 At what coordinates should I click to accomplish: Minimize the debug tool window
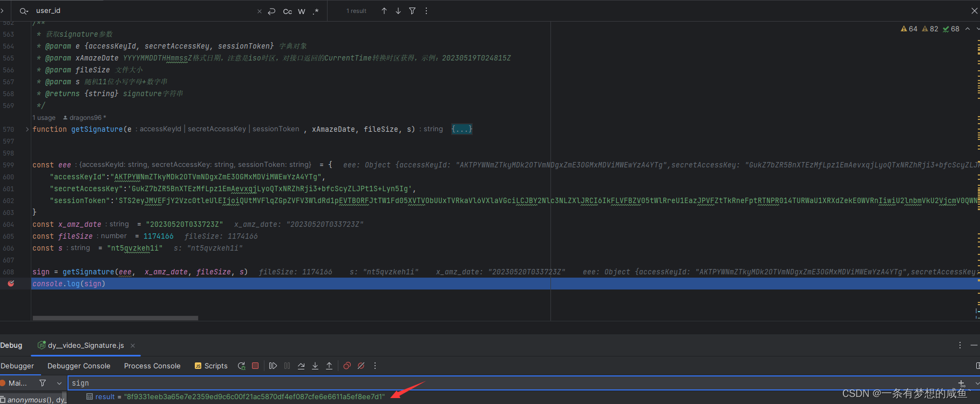[974, 345]
